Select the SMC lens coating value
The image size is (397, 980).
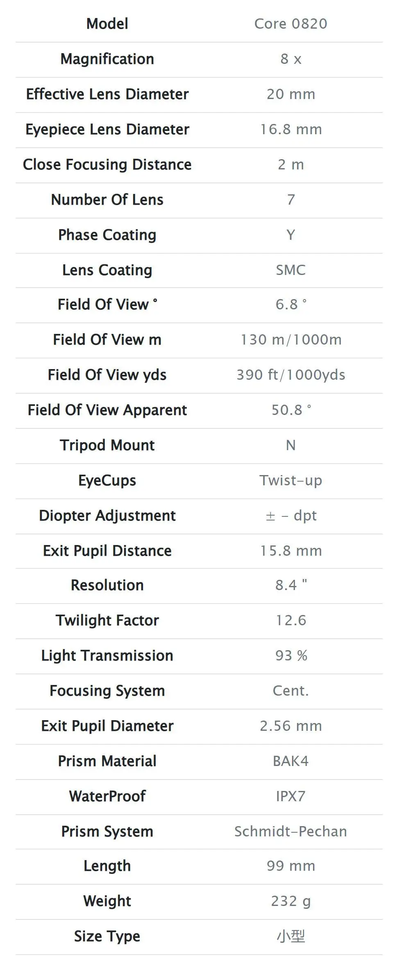tap(290, 270)
